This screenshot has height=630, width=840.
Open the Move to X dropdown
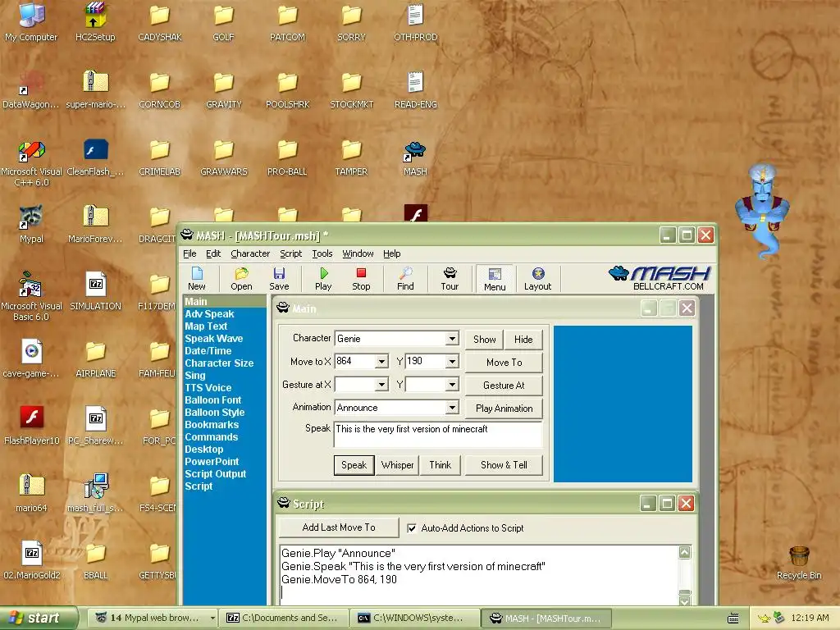[381, 362]
